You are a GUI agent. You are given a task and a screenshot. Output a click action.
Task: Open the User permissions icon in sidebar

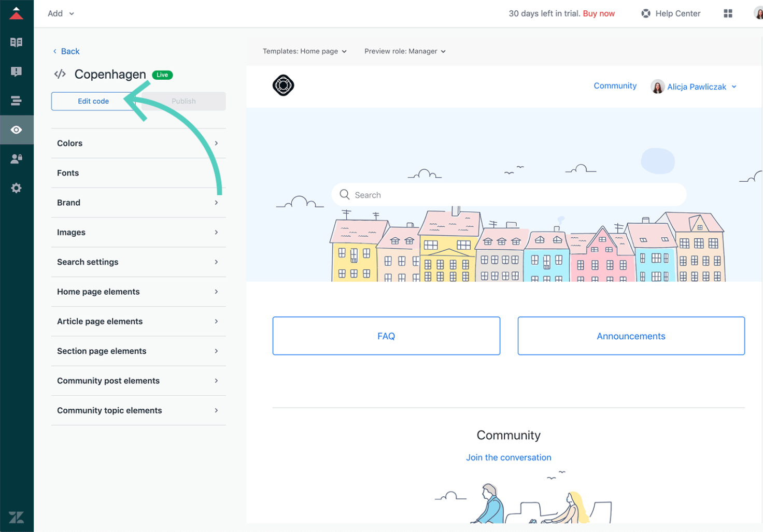coord(17,159)
